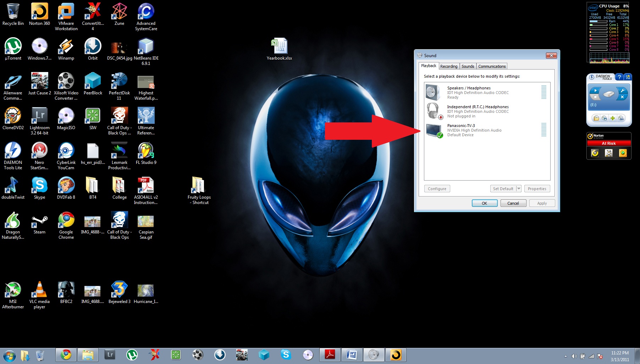Viewport: 640px width, 364px height.
Task: Select Google Chrome desktop shortcut
Action: (x=66, y=226)
